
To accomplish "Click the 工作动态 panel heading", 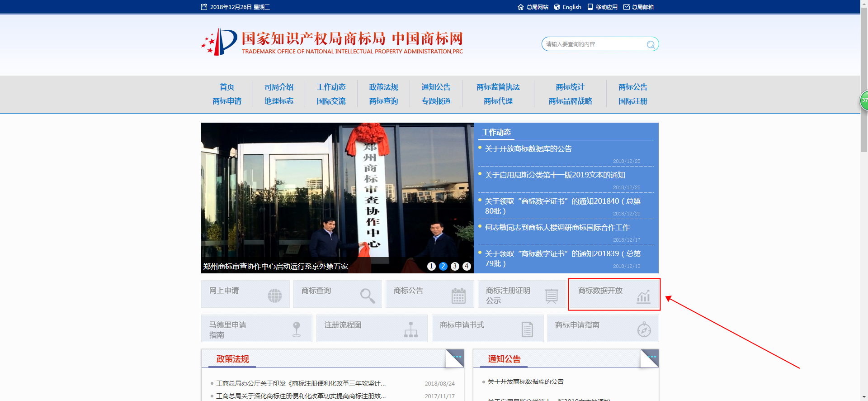I will (496, 132).
